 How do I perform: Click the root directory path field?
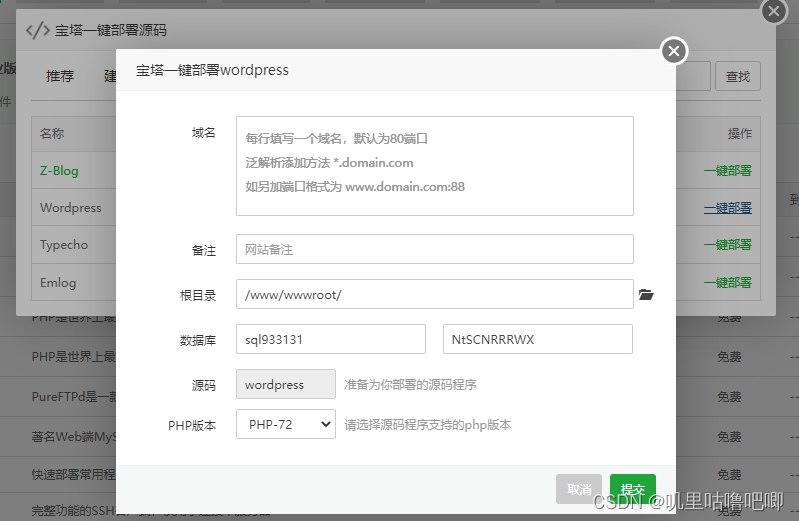435,294
